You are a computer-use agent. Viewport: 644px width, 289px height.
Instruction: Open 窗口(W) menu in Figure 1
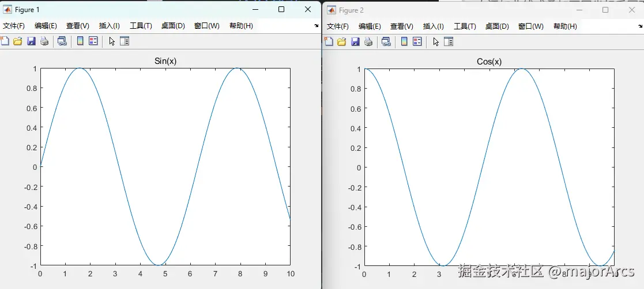[206, 26]
